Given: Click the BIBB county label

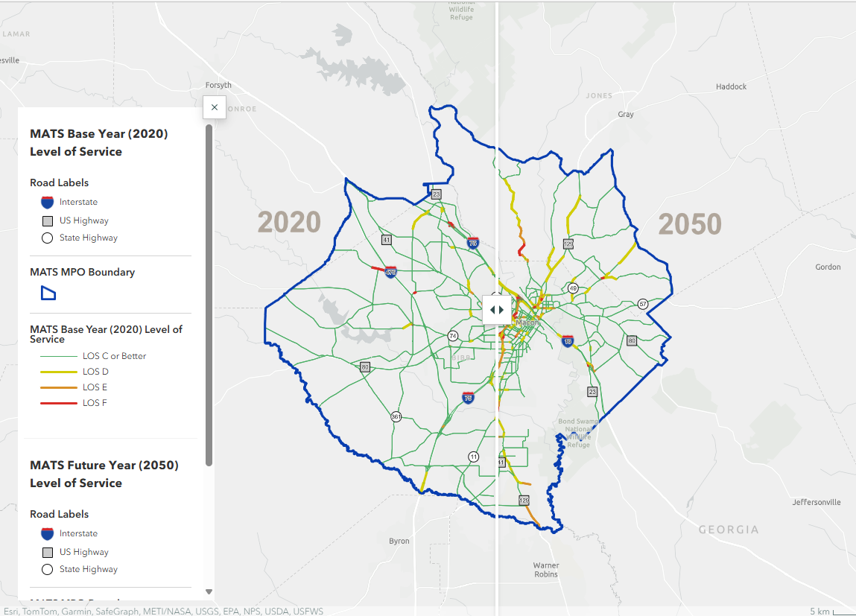Looking at the screenshot, I should [461, 358].
